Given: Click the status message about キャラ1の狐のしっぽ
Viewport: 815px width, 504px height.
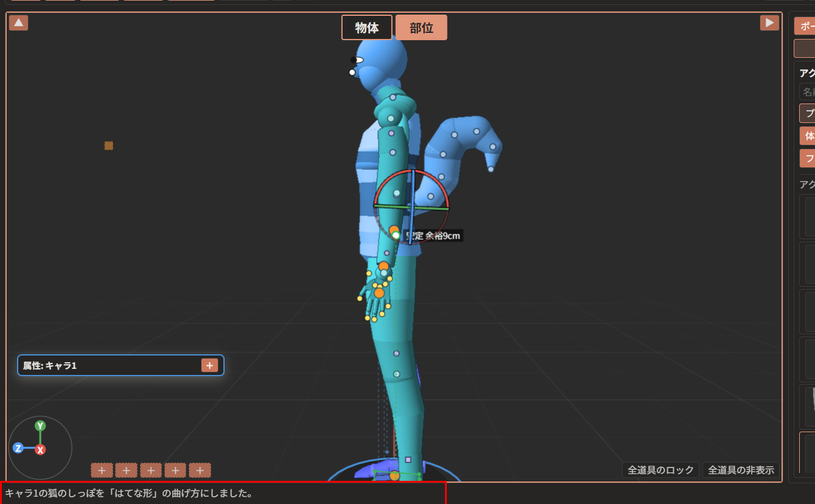Looking at the screenshot, I should 129,493.
